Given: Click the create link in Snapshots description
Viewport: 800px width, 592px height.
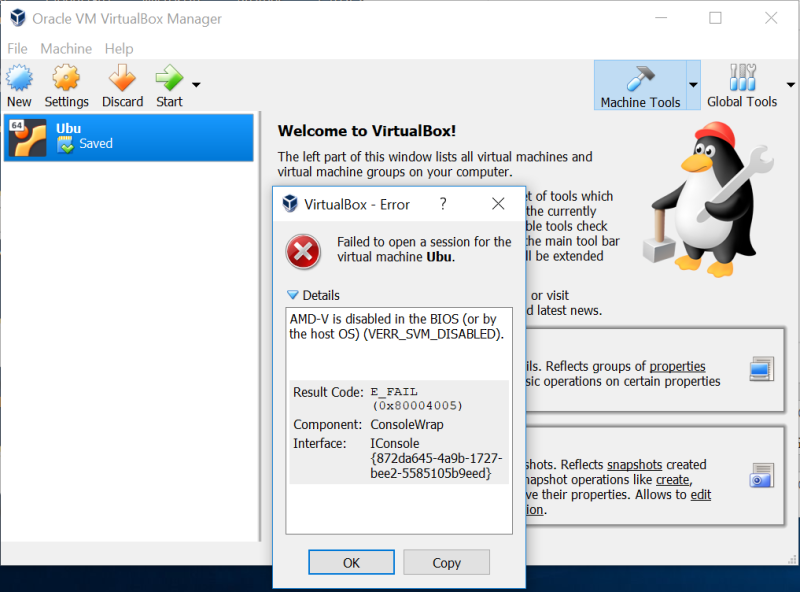Looking at the screenshot, I should pos(672,479).
